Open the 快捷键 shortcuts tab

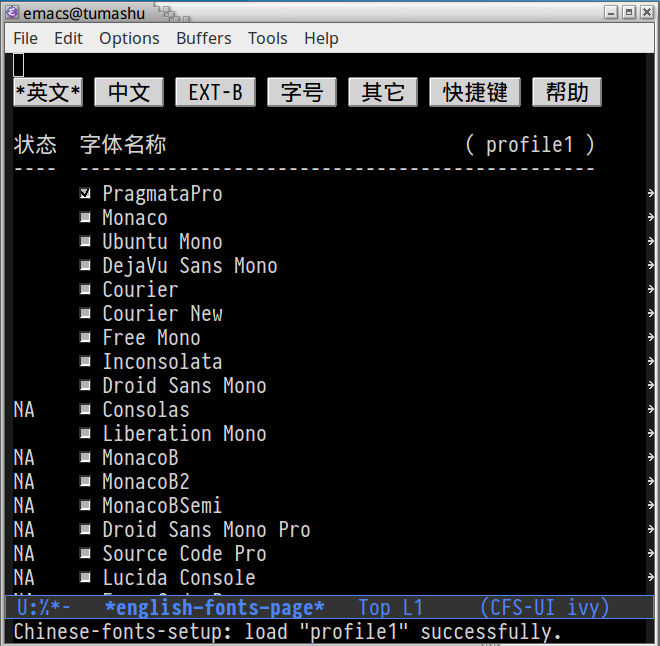tap(475, 92)
